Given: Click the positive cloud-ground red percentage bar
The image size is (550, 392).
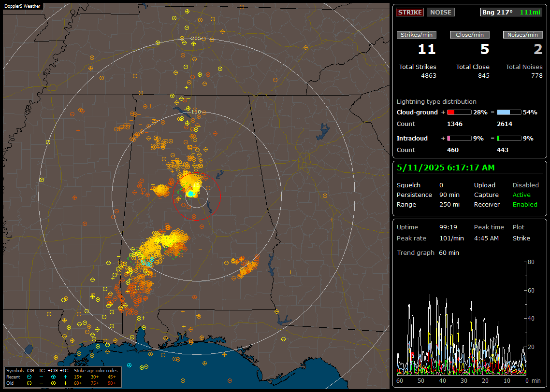Looking at the screenshot, I should click(459, 112).
